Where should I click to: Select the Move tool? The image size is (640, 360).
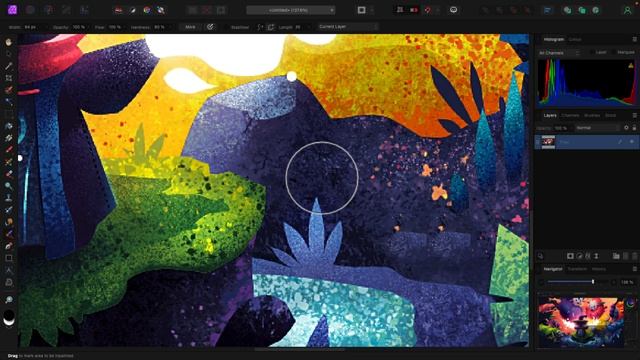pyautogui.click(x=9, y=53)
